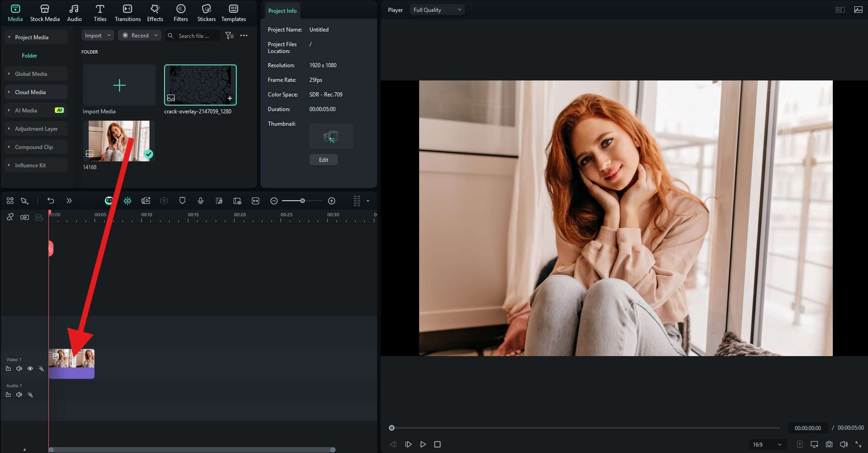Open the Filters tab

(181, 13)
